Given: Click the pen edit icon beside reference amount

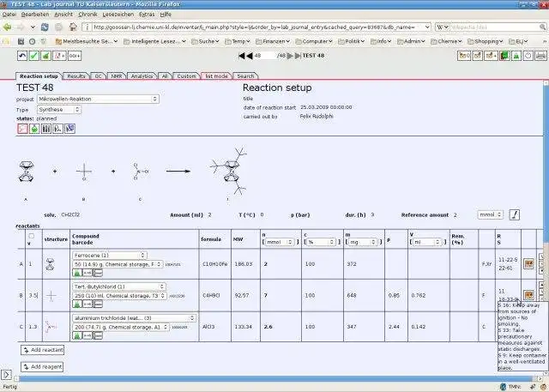Looking at the screenshot, I should coord(515,214).
